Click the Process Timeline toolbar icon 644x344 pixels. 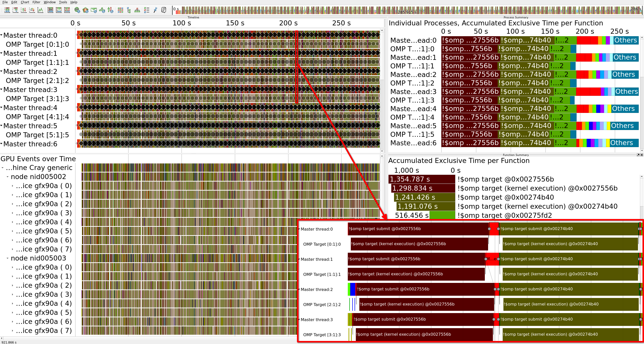15,10
